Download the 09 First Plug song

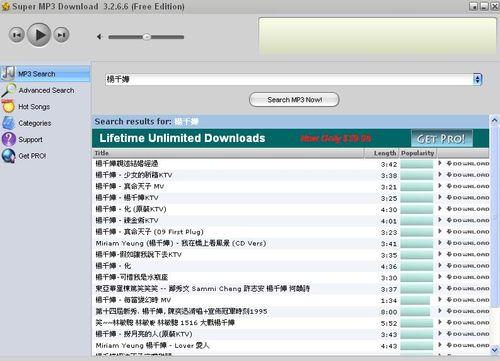(468, 232)
